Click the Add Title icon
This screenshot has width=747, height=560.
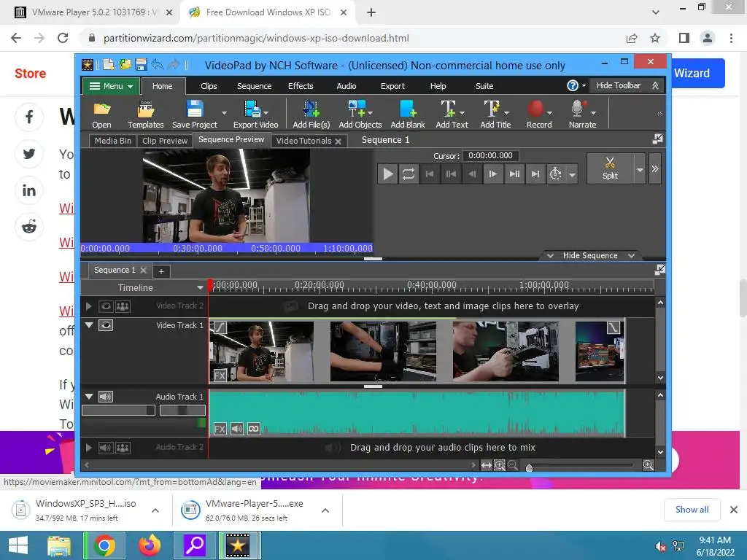pyautogui.click(x=495, y=114)
